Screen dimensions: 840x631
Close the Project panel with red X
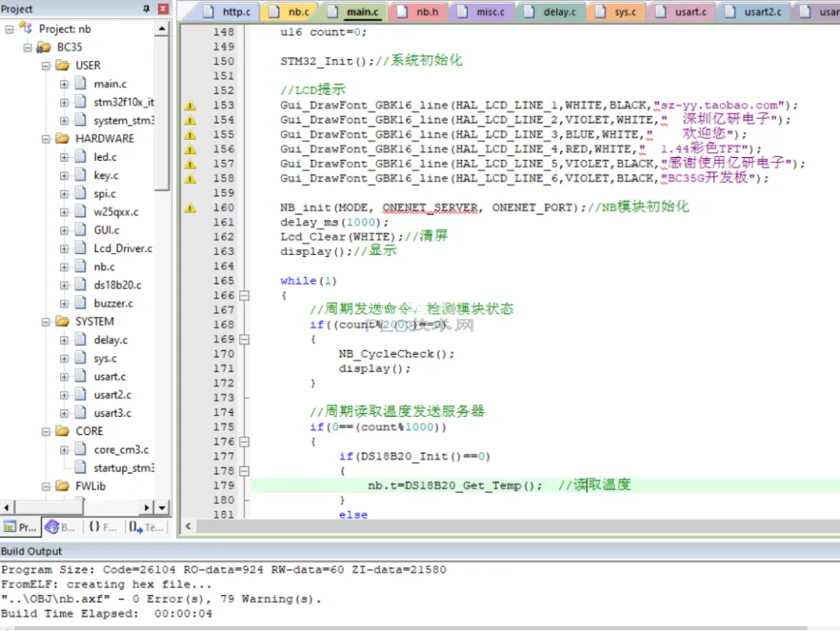(x=163, y=9)
